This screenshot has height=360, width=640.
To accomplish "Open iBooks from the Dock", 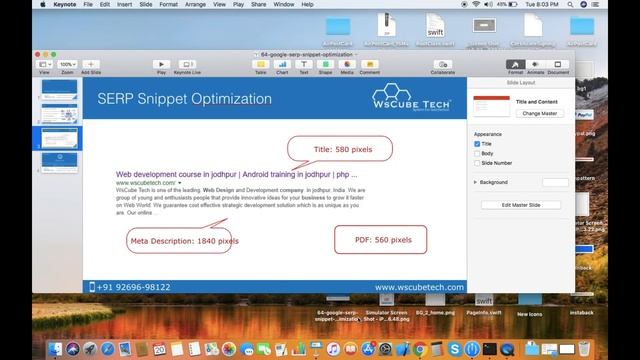I will [350, 349].
